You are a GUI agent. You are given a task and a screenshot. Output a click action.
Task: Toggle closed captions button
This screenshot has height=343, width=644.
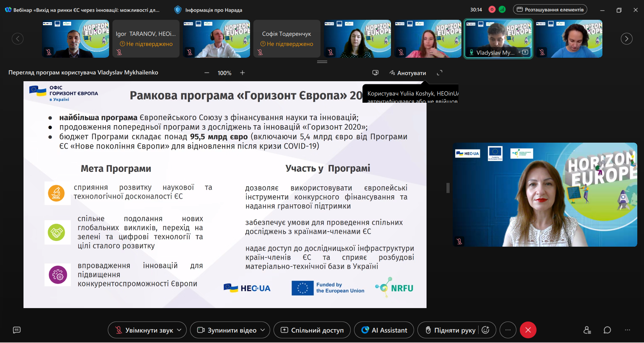[17, 330]
